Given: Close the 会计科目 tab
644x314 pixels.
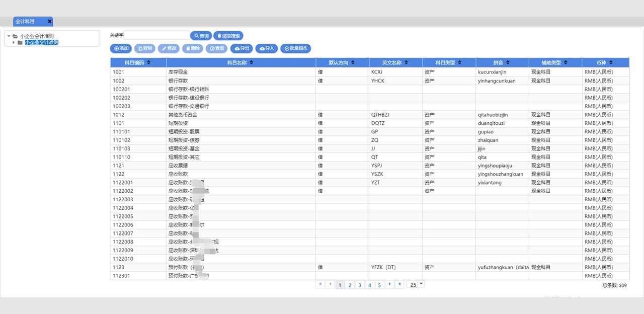Looking at the screenshot, I should tap(49, 22).
